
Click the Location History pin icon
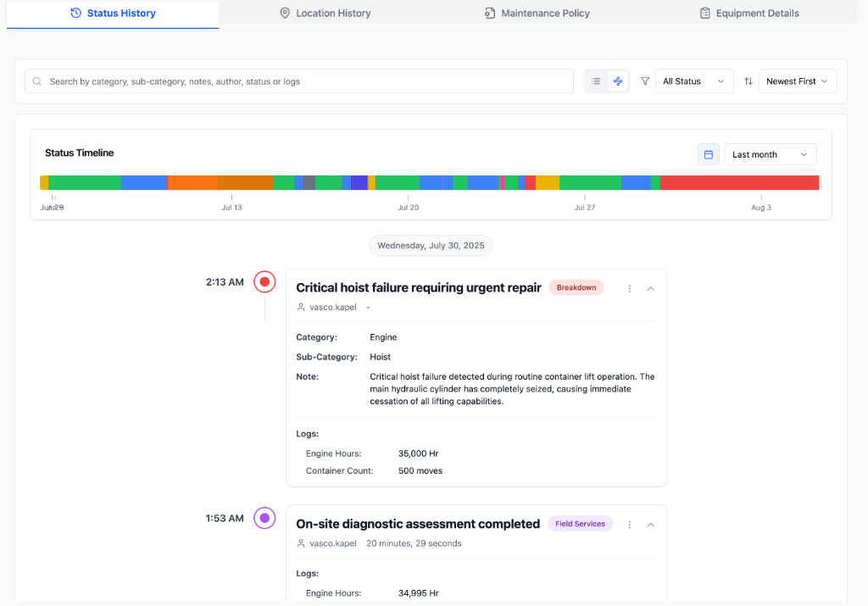pyautogui.click(x=285, y=13)
